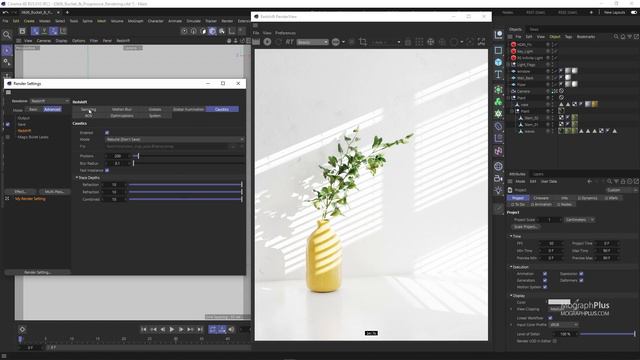Open the Caustics Mode dropdown
Viewport: 640px width, 360px height.
coord(174,140)
